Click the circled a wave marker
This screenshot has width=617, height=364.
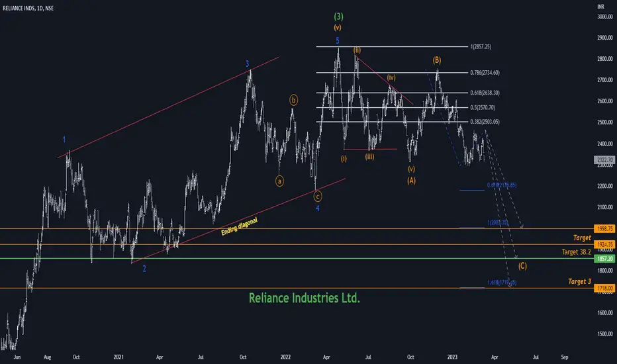click(x=279, y=181)
